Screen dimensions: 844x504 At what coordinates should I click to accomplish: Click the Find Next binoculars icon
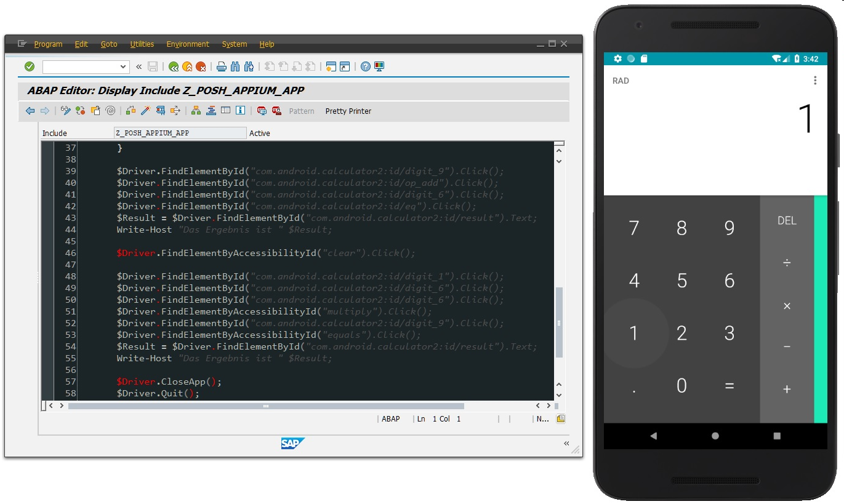click(249, 66)
